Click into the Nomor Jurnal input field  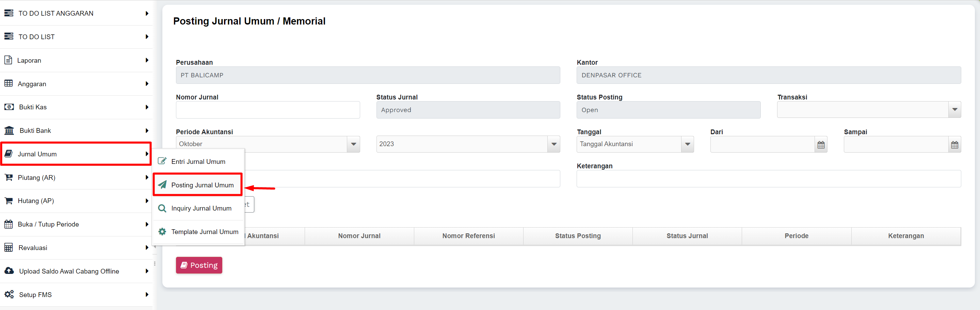(x=268, y=110)
